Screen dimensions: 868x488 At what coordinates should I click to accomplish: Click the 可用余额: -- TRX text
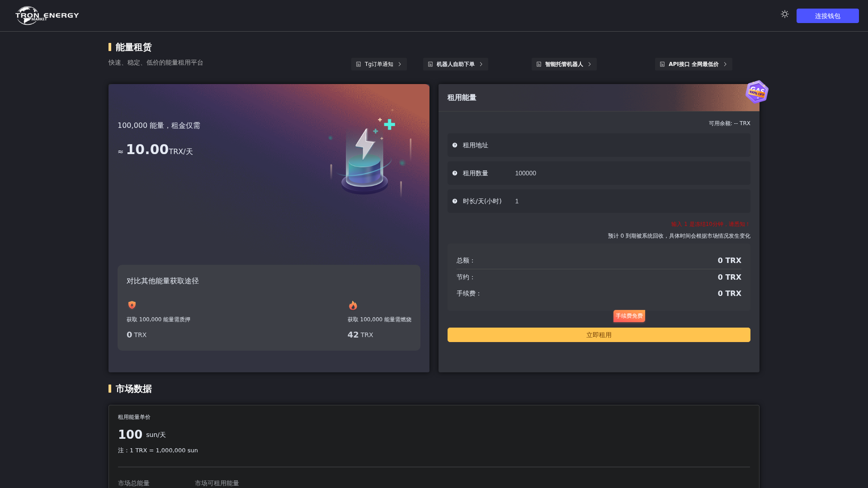[x=729, y=123]
